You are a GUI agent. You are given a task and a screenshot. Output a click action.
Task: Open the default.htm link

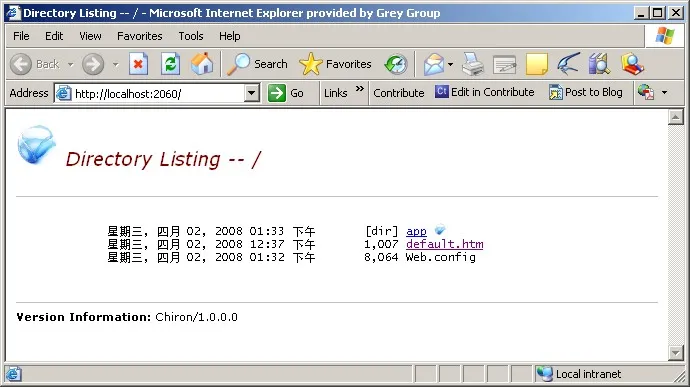[444, 244]
